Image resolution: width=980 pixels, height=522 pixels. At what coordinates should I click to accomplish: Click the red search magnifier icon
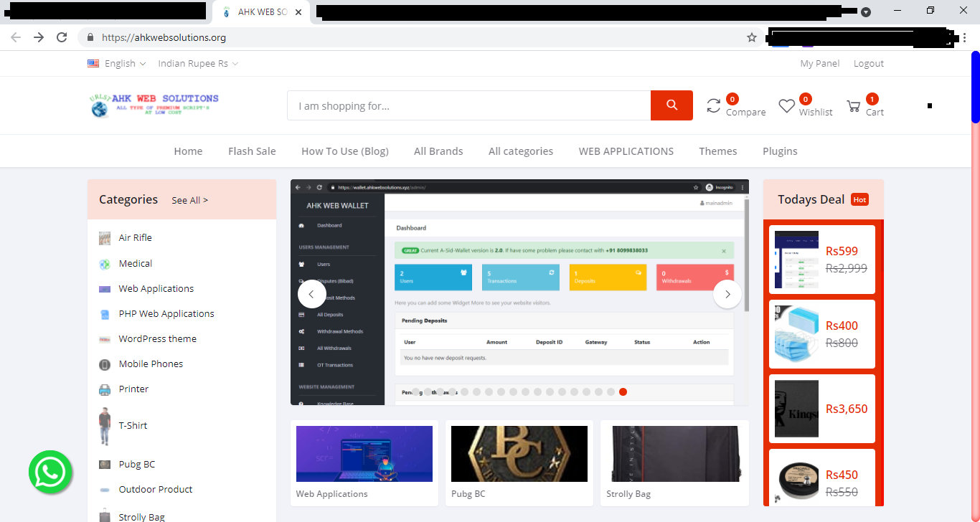672,105
